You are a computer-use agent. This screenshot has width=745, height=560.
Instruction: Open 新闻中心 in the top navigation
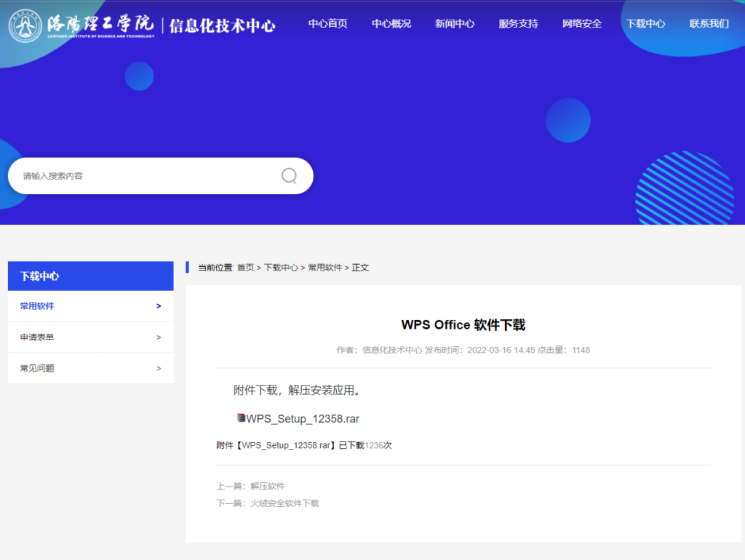pos(455,24)
